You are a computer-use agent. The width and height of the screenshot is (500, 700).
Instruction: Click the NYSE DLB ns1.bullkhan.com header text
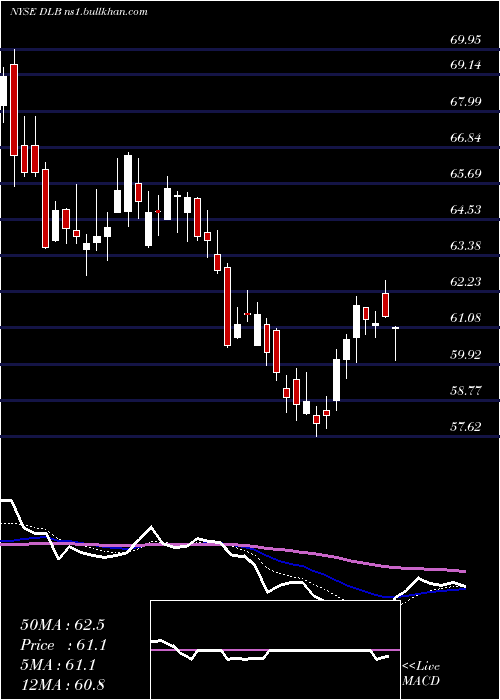tap(79, 12)
